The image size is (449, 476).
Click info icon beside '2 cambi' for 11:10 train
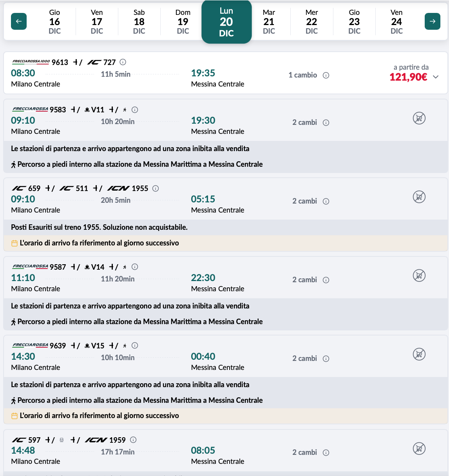[x=326, y=280]
